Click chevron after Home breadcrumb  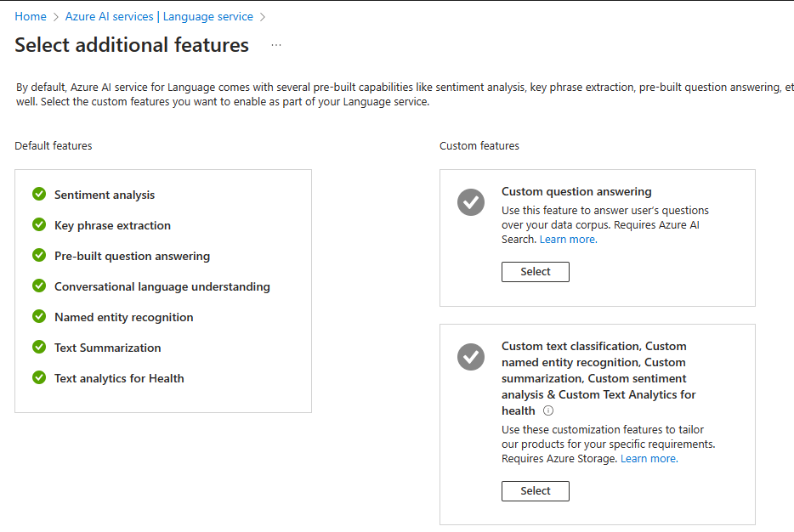coord(56,17)
